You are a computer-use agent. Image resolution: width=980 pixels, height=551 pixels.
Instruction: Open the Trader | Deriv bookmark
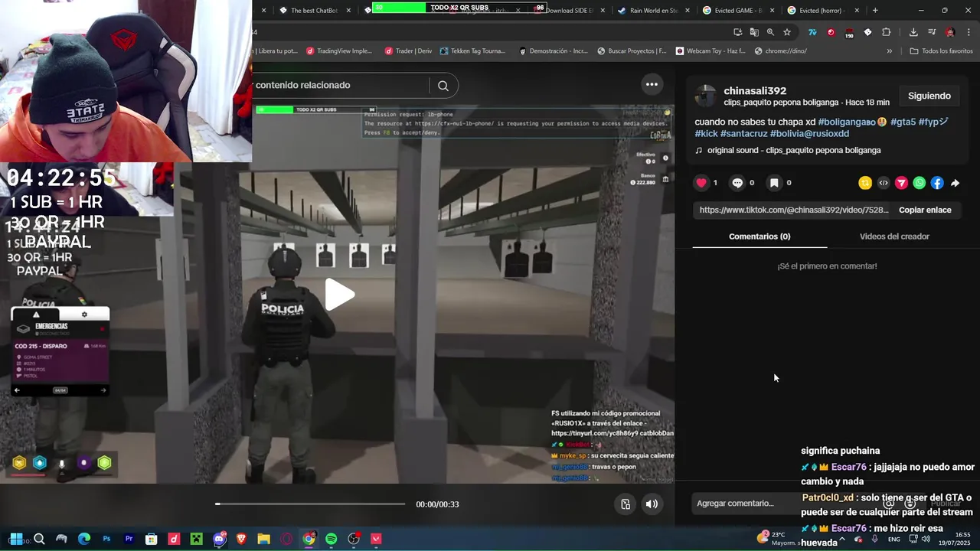[x=408, y=51]
